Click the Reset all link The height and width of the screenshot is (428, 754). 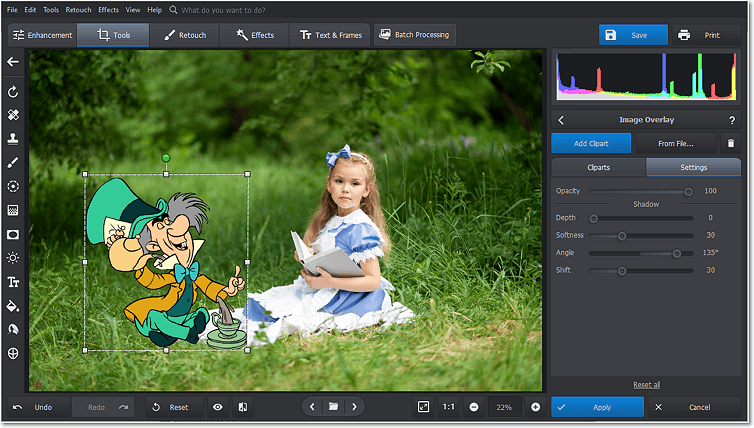pyautogui.click(x=646, y=385)
